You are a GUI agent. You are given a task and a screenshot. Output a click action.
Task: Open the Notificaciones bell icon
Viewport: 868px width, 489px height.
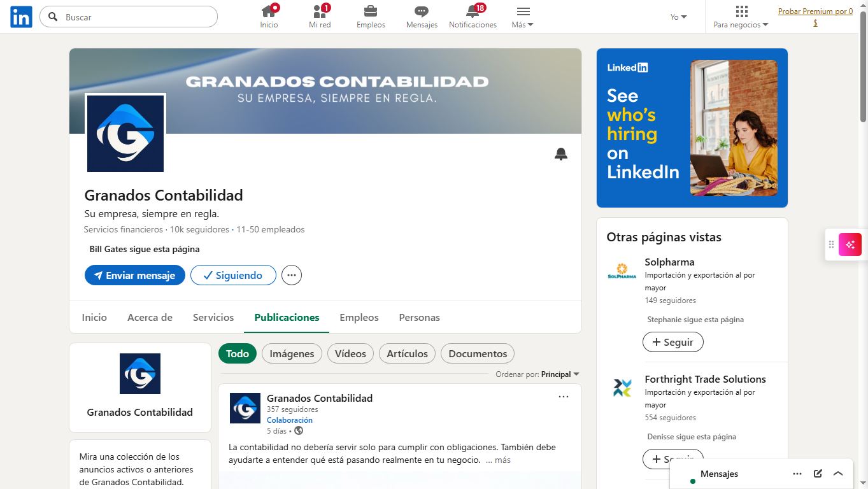click(473, 11)
